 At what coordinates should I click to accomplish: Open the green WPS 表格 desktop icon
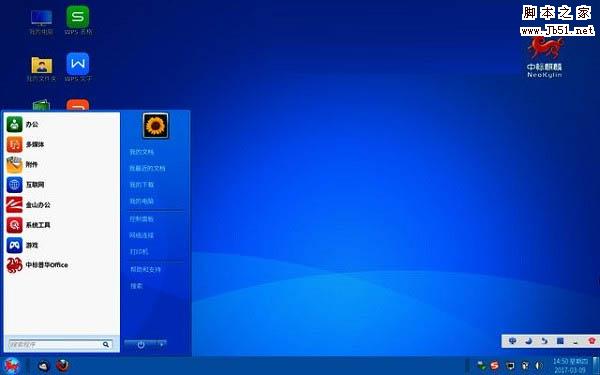coord(78,21)
